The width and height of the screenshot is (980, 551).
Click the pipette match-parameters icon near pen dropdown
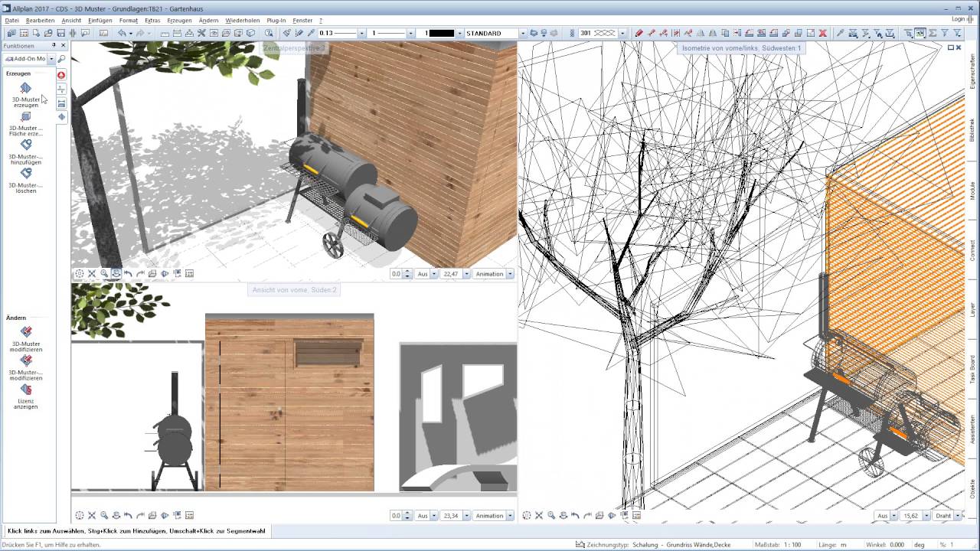(311, 34)
